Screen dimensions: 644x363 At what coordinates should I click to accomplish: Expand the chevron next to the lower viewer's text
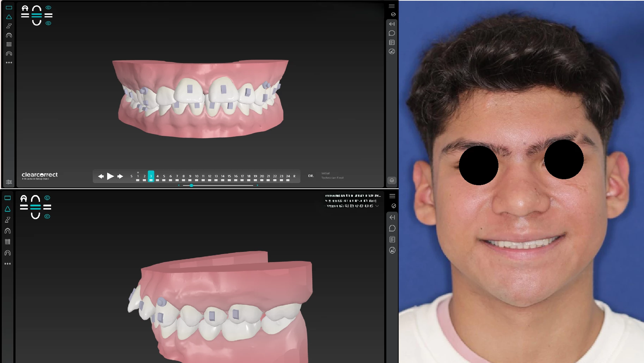(377, 206)
